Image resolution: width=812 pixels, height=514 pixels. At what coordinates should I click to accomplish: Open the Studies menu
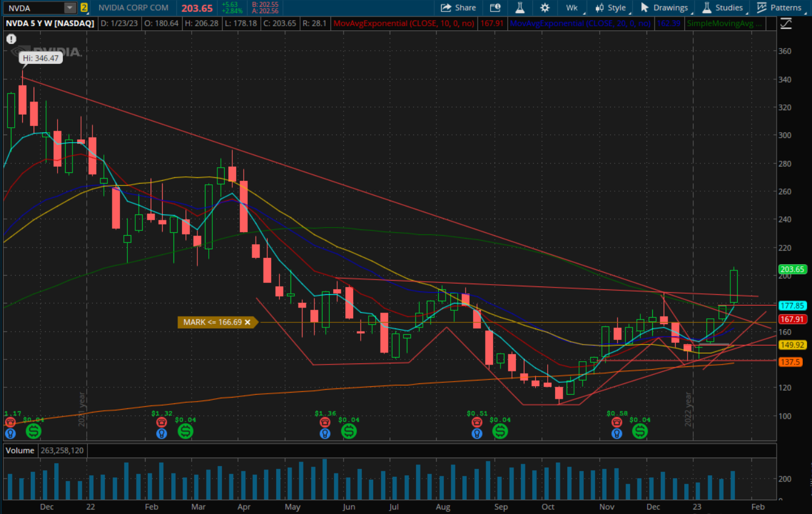click(722, 7)
